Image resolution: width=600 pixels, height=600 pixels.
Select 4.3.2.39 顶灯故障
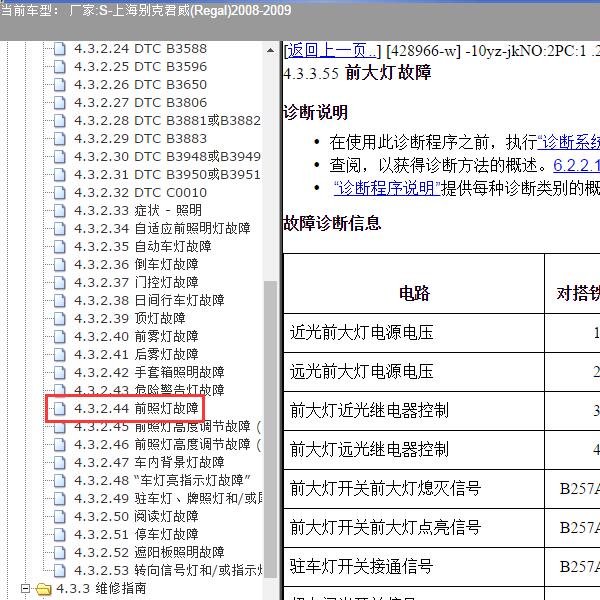(130, 319)
